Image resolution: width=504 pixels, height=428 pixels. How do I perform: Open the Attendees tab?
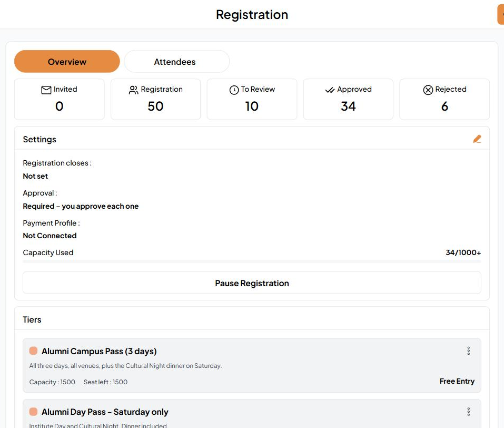pos(176,62)
